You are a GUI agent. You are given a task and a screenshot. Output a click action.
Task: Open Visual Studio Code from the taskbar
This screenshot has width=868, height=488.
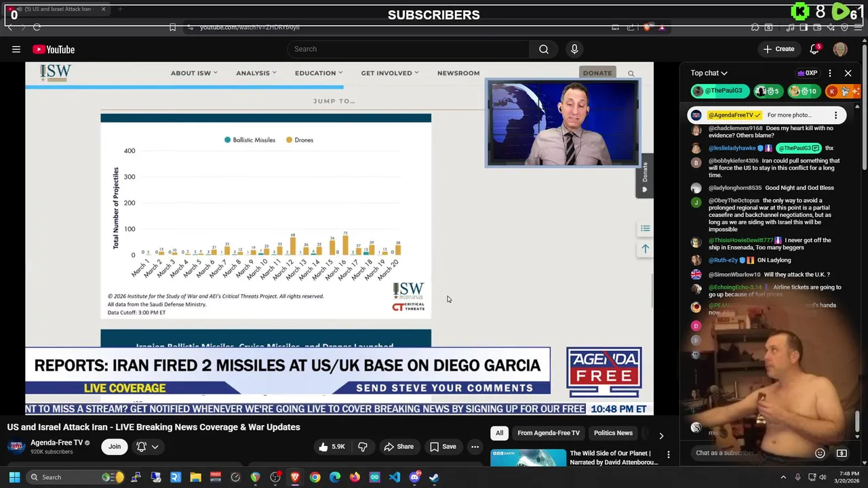click(395, 477)
